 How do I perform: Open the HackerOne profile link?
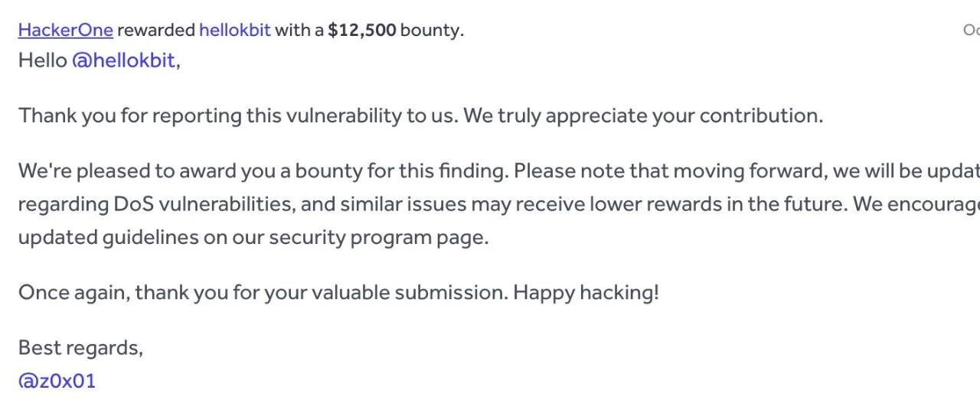(66, 30)
